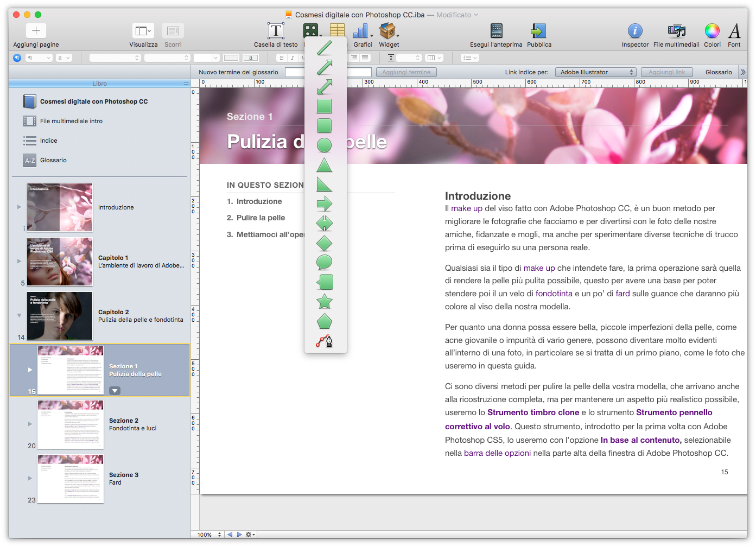The height and width of the screenshot is (547, 756).
Task: Open File multimediale intro item
Action: coord(71,121)
